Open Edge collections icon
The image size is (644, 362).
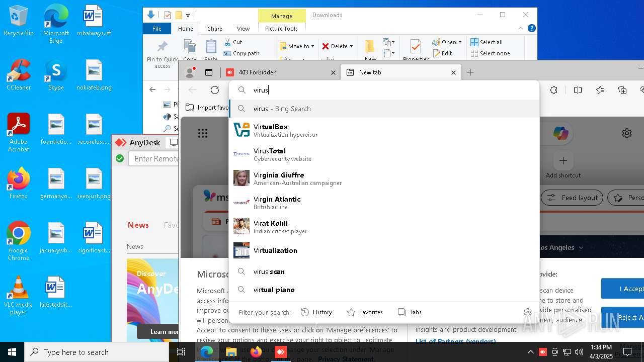(x=622, y=90)
